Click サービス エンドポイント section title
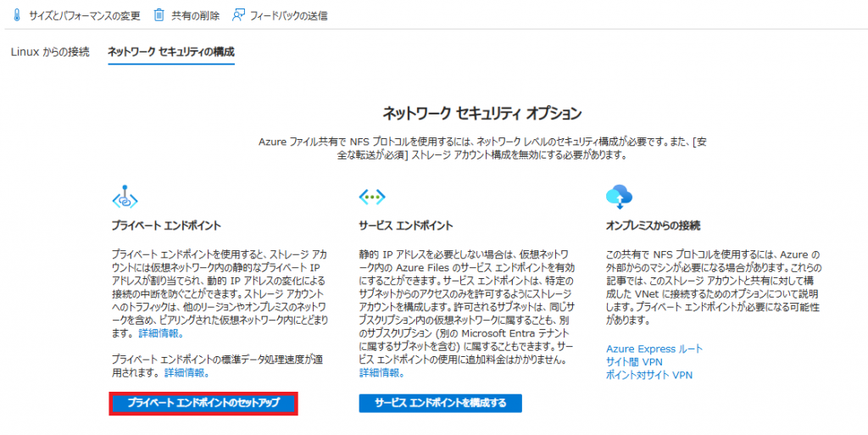This screenshot has height=435, width=868. coord(406,226)
